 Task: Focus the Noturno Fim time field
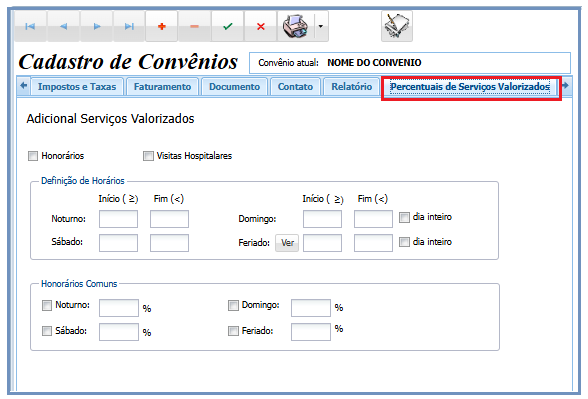pos(169,219)
